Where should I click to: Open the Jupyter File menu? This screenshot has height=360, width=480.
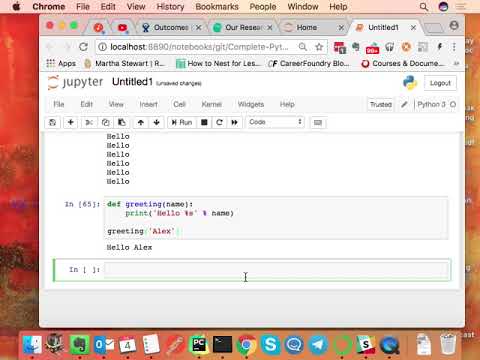59,104
